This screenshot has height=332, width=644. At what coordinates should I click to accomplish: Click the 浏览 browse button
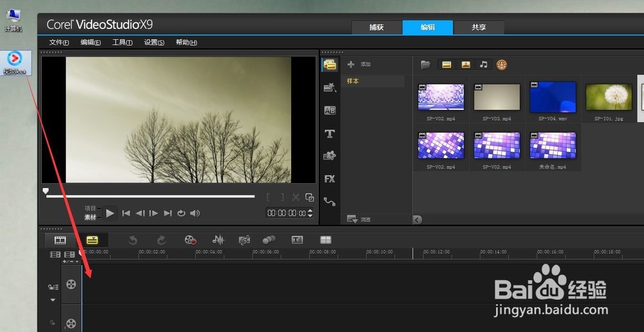359,219
